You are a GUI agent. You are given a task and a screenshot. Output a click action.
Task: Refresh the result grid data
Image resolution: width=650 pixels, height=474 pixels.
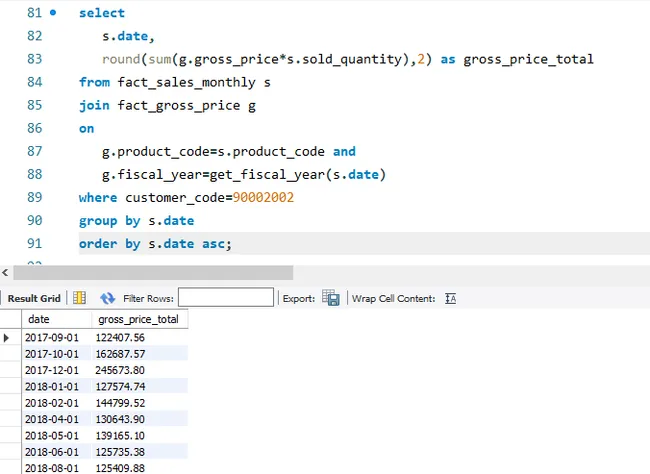107,298
